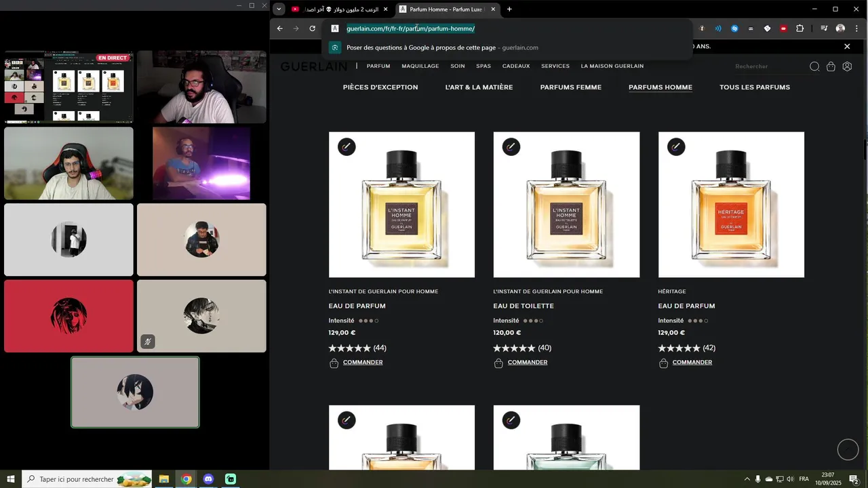Viewport: 868px width, 488px height.
Task: Click engraving badge on L'Instant Eau de Toilette
Action: (x=511, y=146)
